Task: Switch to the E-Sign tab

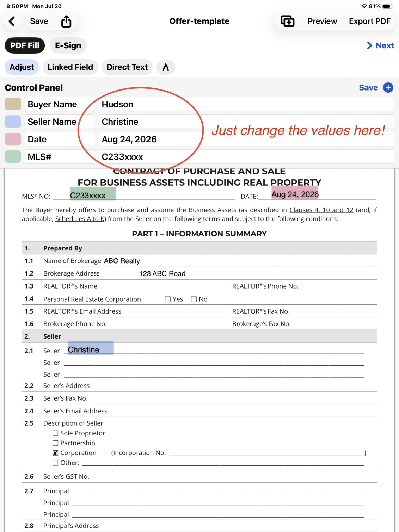Action: coord(68,45)
